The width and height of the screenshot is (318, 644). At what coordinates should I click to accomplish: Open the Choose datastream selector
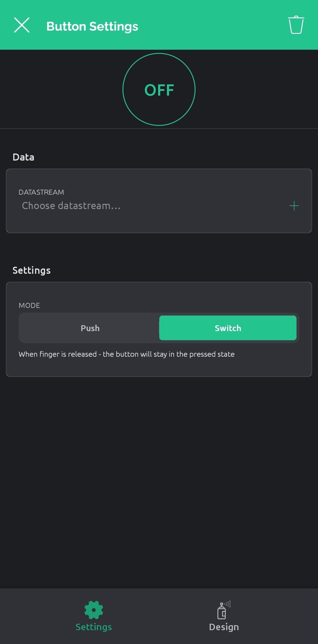coord(71,206)
